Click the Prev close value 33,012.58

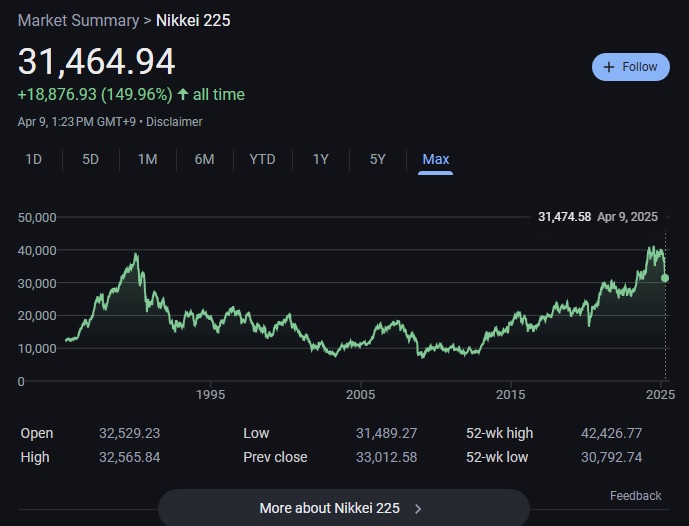point(386,457)
